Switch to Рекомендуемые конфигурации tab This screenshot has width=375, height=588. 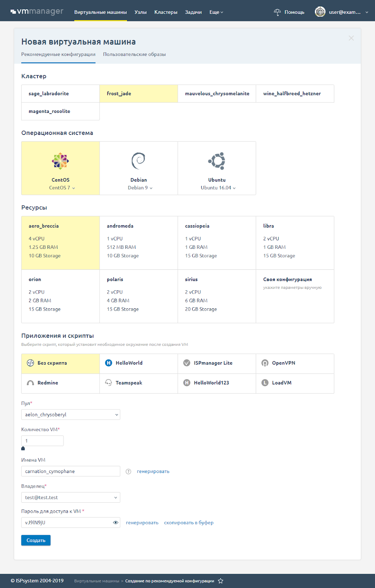click(x=58, y=54)
